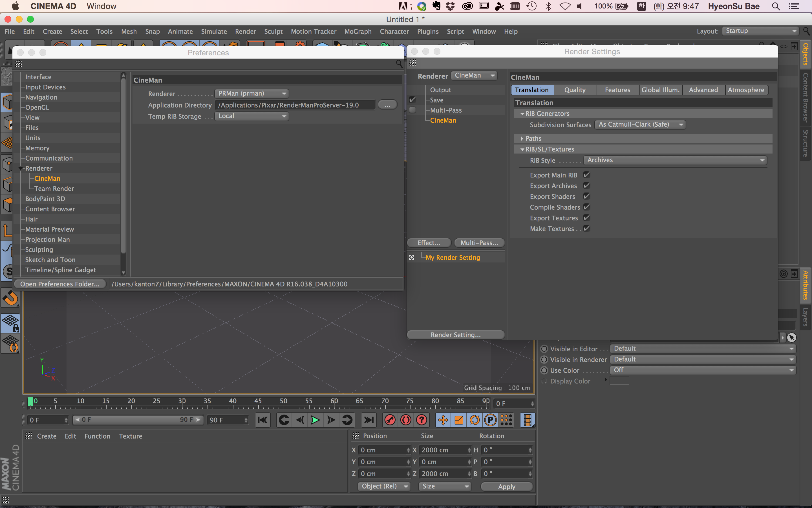Click the red question-mark keyframe selection icon
The height and width of the screenshot is (508, 812).
tap(422, 420)
